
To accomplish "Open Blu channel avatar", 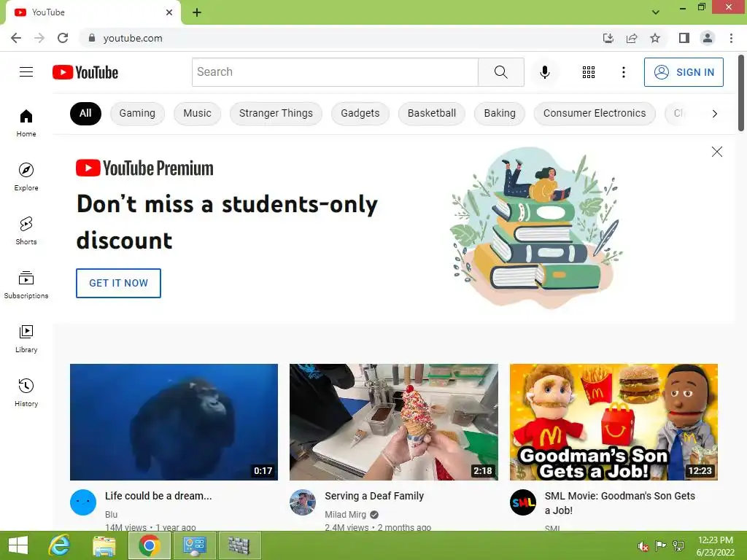I will pos(83,502).
